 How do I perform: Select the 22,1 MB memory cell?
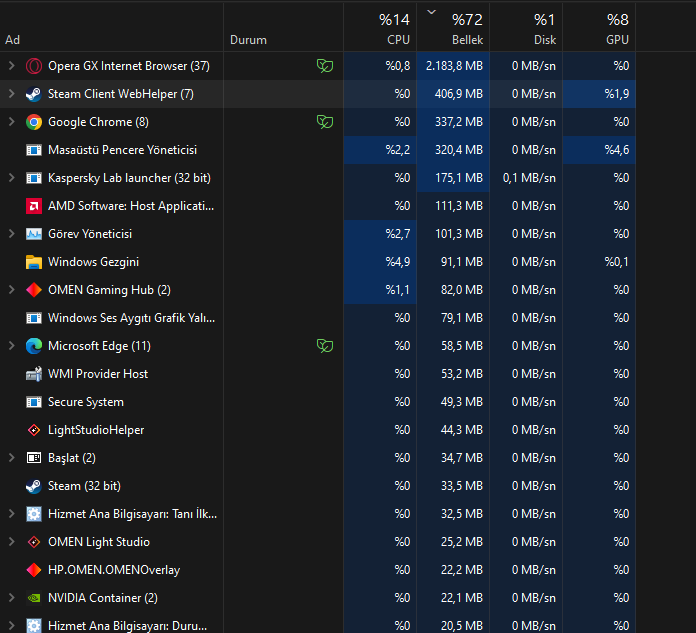[x=453, y=597]
